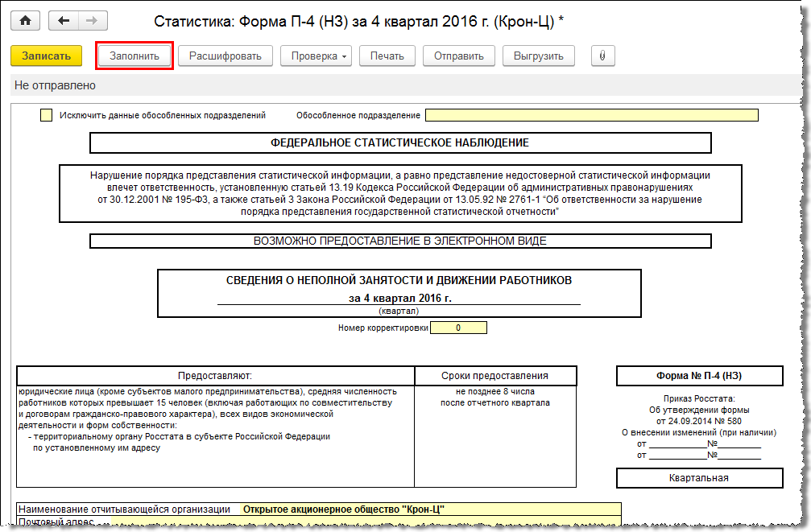Navigate forward with the right arrow

click(93, 21)
